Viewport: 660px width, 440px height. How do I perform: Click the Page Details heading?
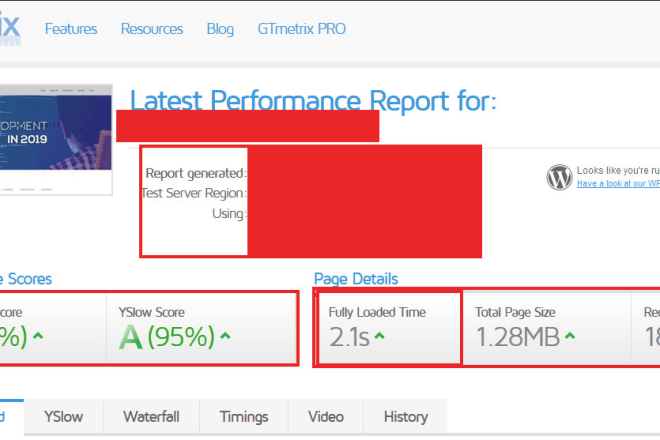[356, 279]
